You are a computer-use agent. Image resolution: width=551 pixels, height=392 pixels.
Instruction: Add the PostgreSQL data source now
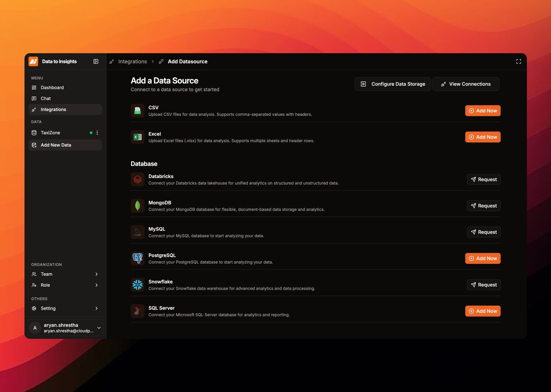(483, 258)
